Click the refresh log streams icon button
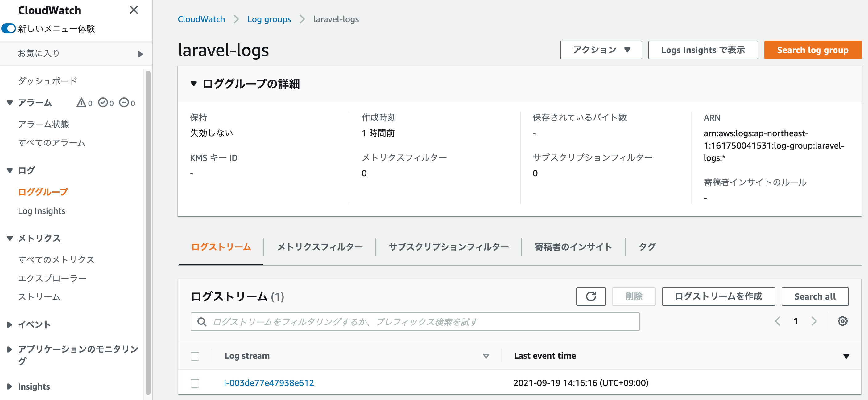 590,296
